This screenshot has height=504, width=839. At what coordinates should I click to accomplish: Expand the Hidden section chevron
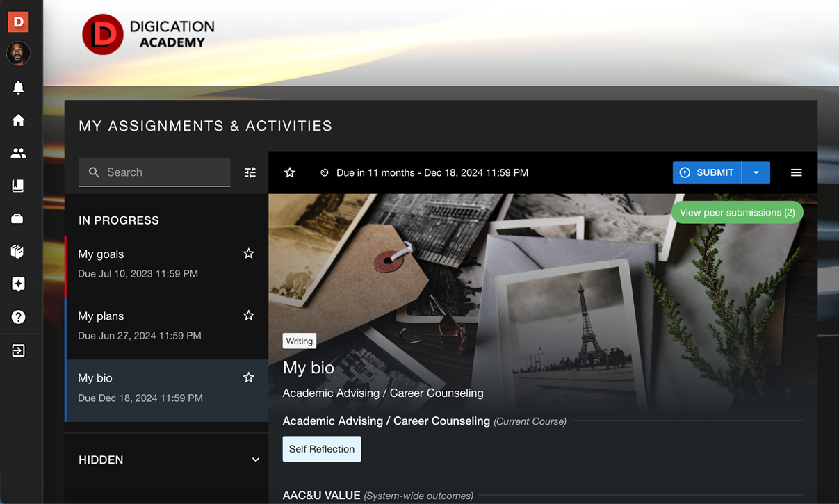255,460
